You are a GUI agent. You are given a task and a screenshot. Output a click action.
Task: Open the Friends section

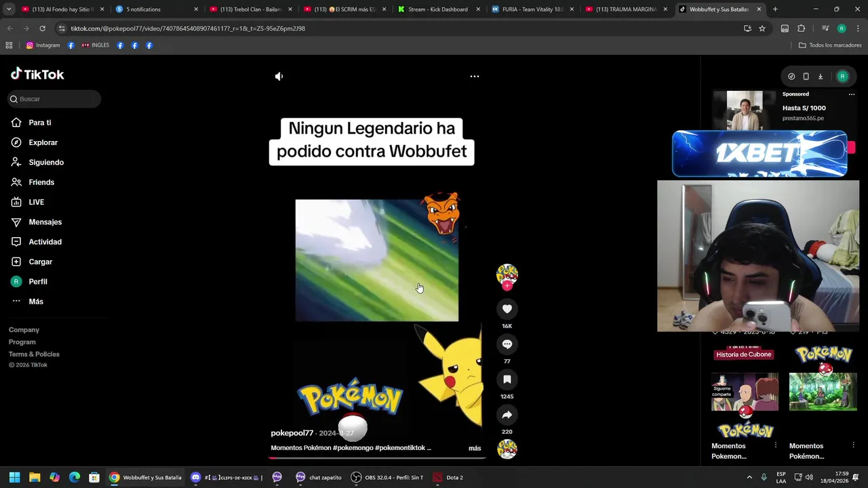41,182
